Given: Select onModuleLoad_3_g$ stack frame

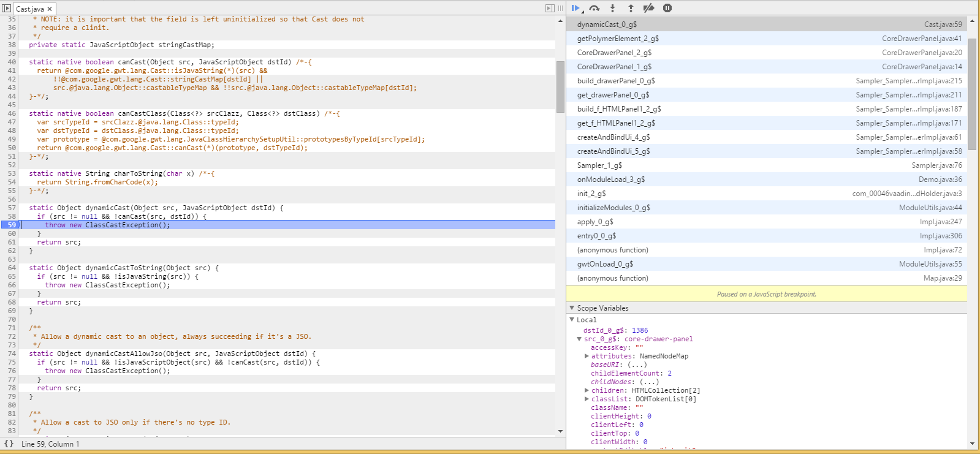Looking at the screenshot, I should (767, 180).
